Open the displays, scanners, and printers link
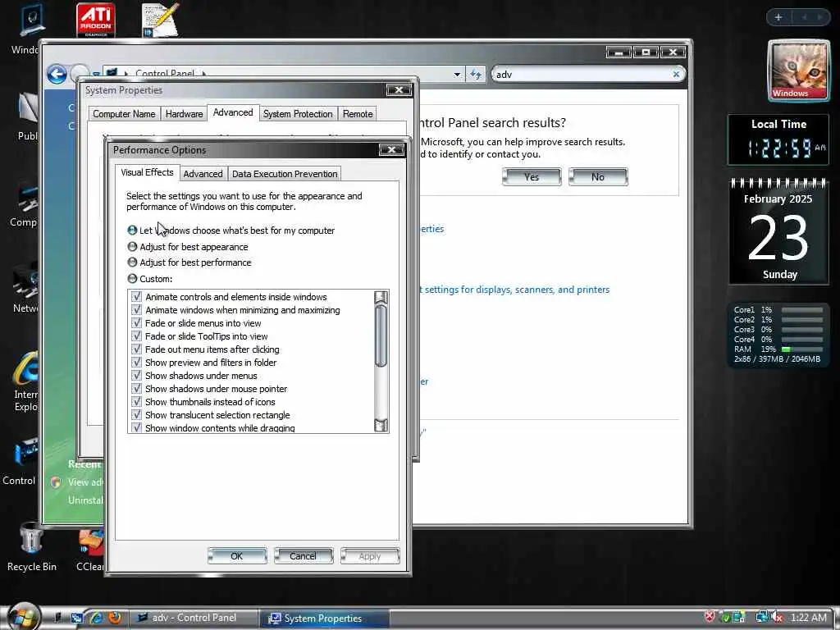840x630 pixels. click(514, 290)
